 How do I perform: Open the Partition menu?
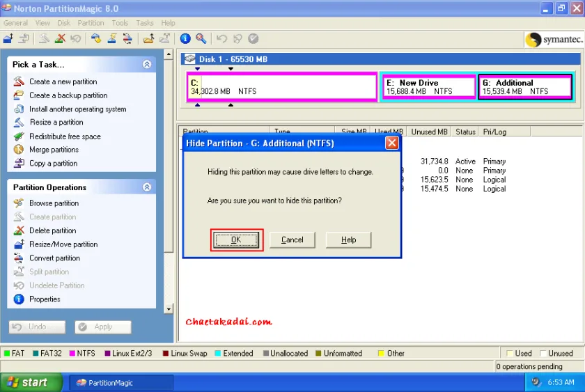[91, 23]
